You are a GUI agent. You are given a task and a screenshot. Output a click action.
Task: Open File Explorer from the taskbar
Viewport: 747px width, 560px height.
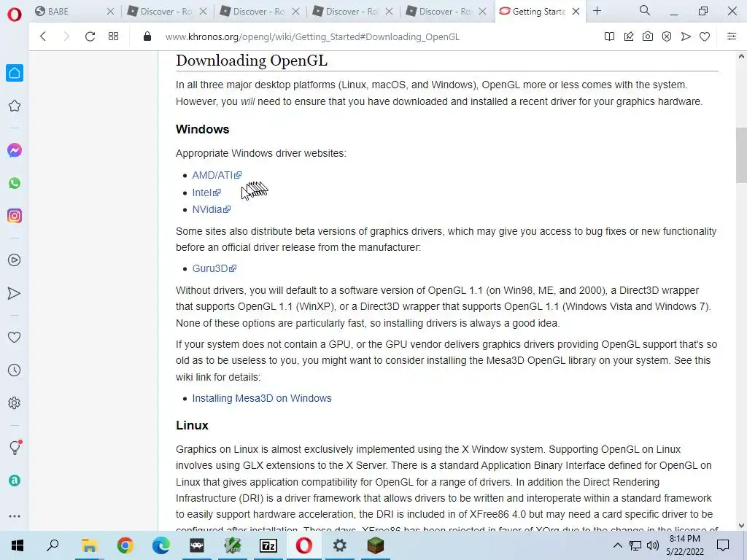click(89, 545)
